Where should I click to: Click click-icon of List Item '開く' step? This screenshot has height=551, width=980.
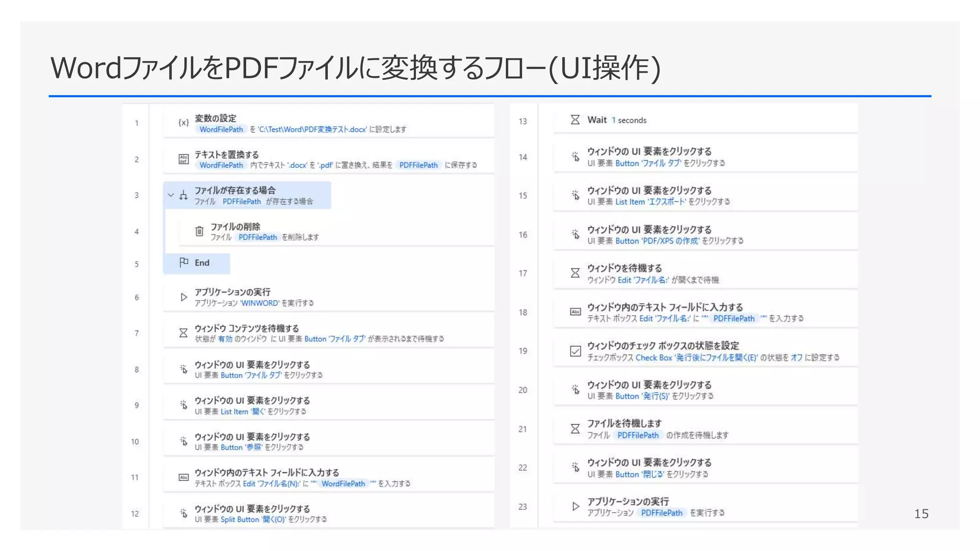(x=183, y=405)
